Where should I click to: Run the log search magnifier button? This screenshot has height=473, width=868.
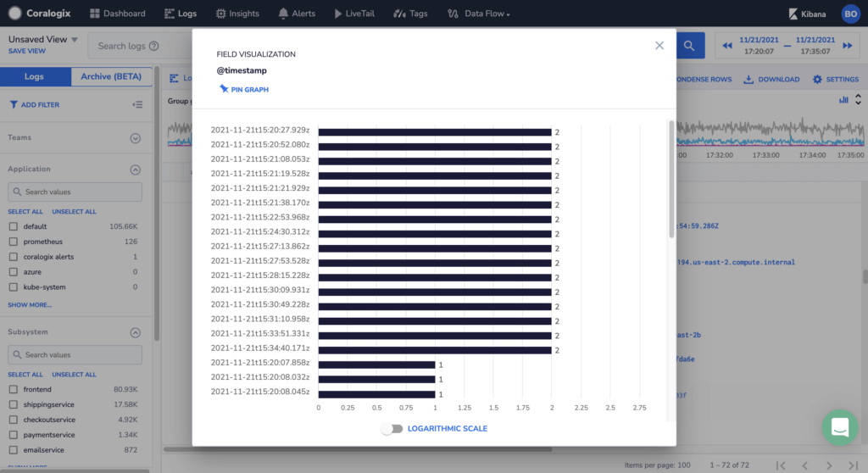click(690, 46)
